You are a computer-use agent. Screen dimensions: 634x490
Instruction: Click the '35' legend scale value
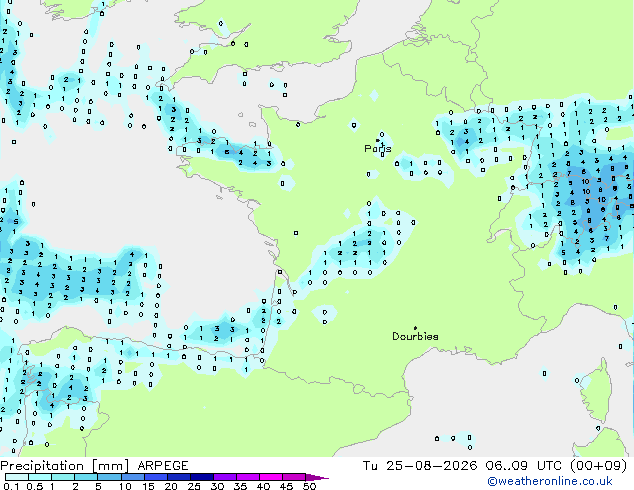click(x=240, y=486)
